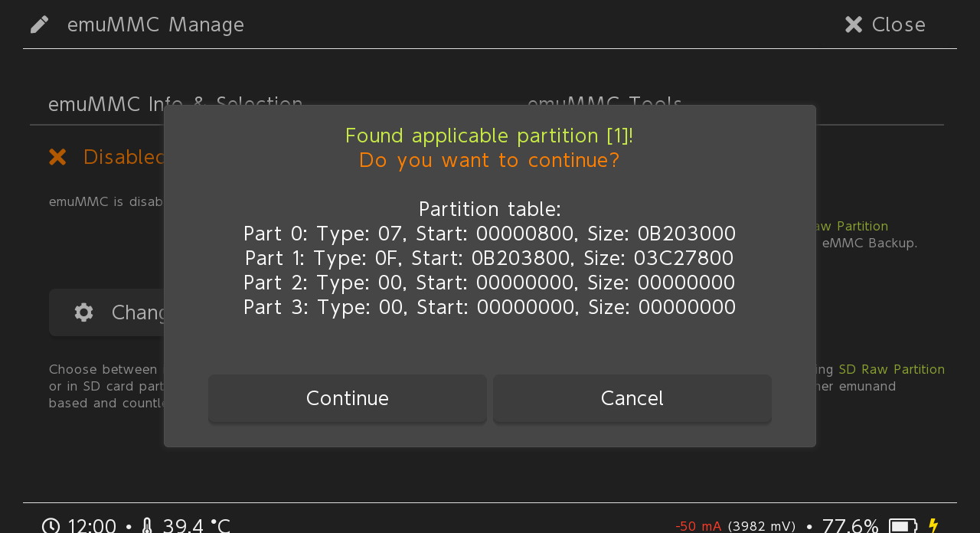Click the clock icon in status bar
This screenshot has height=533, width=980.
click(51, 525)
